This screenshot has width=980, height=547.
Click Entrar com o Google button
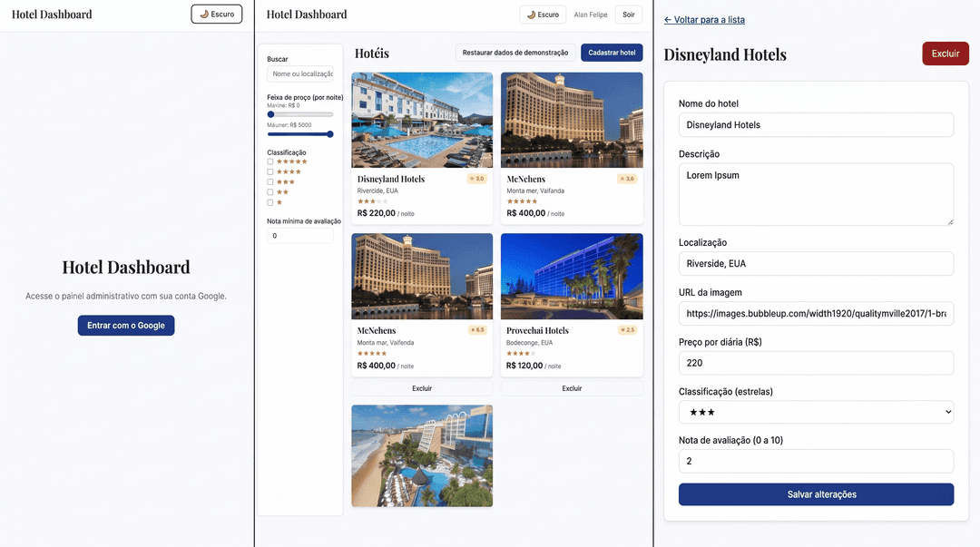(x=125, y=325)
